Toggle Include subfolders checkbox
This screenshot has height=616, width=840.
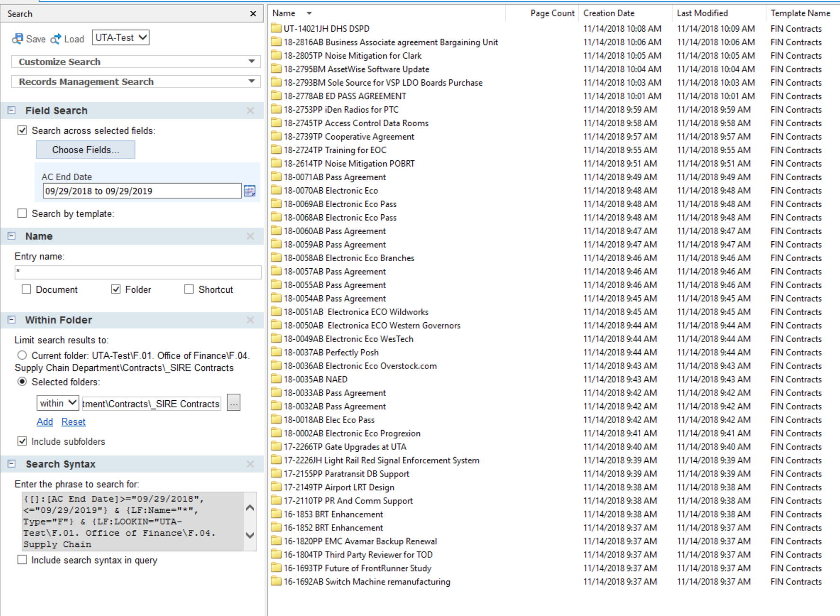tap(22, 441)
